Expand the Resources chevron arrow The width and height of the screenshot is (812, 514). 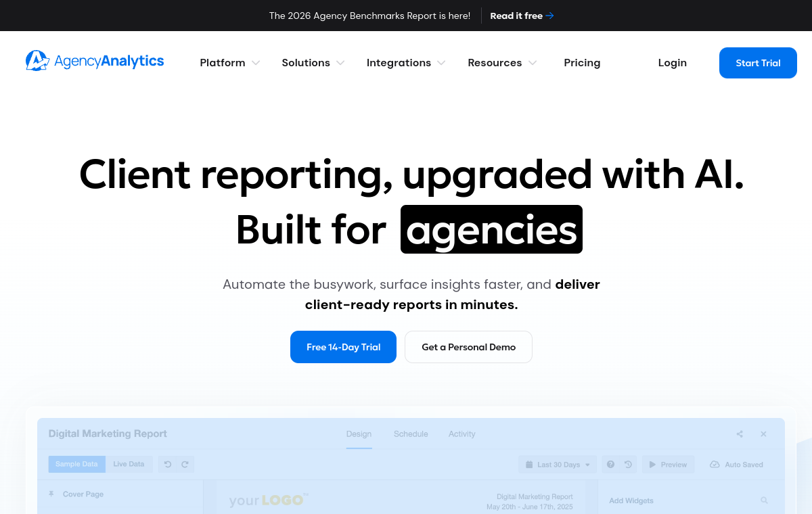click(533, 63)
